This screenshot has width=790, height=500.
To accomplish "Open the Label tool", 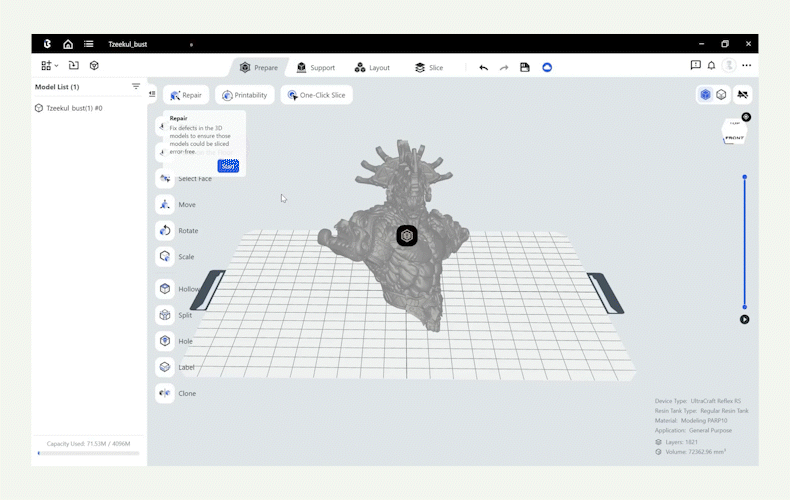I will click(x=165, y=367).
